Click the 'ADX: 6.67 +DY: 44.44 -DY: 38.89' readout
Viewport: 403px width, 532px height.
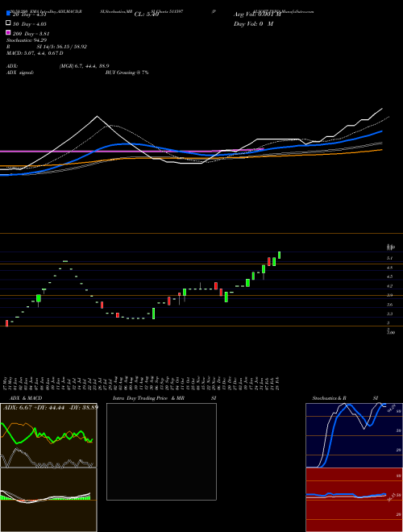(51, 408)
